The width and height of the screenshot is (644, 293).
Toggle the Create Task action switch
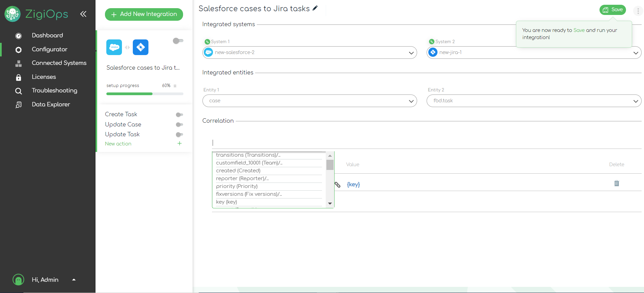179,115
